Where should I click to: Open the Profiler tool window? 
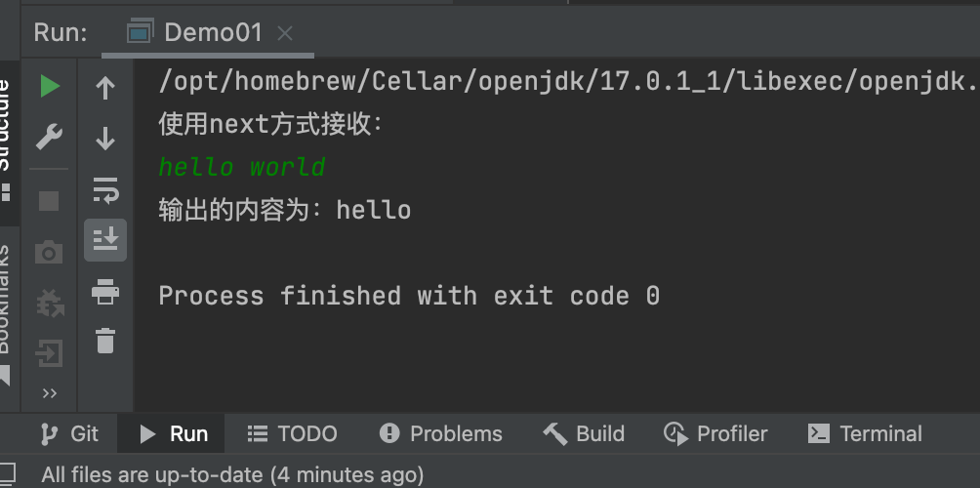(715, 433)
